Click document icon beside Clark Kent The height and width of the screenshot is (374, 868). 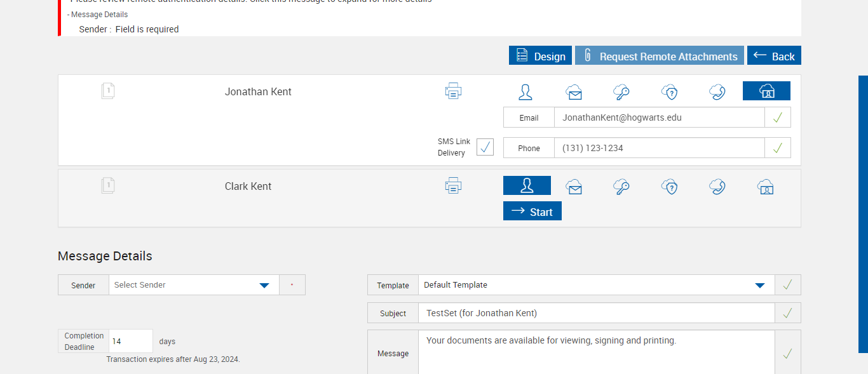click(x=108, y=185)
